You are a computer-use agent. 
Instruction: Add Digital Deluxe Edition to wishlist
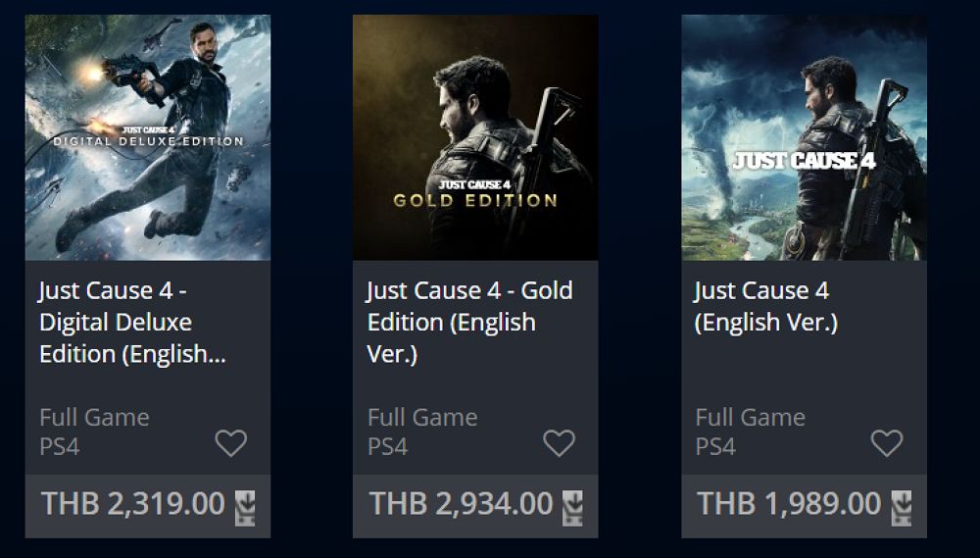point(231,443)
